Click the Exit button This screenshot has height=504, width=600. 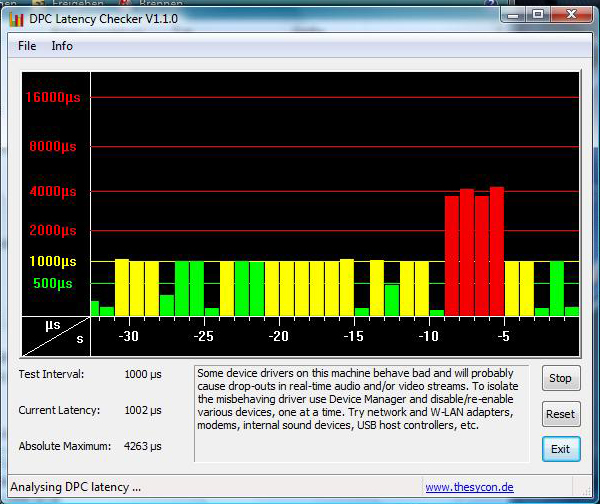pyautogui.click(x=560, y=449)
